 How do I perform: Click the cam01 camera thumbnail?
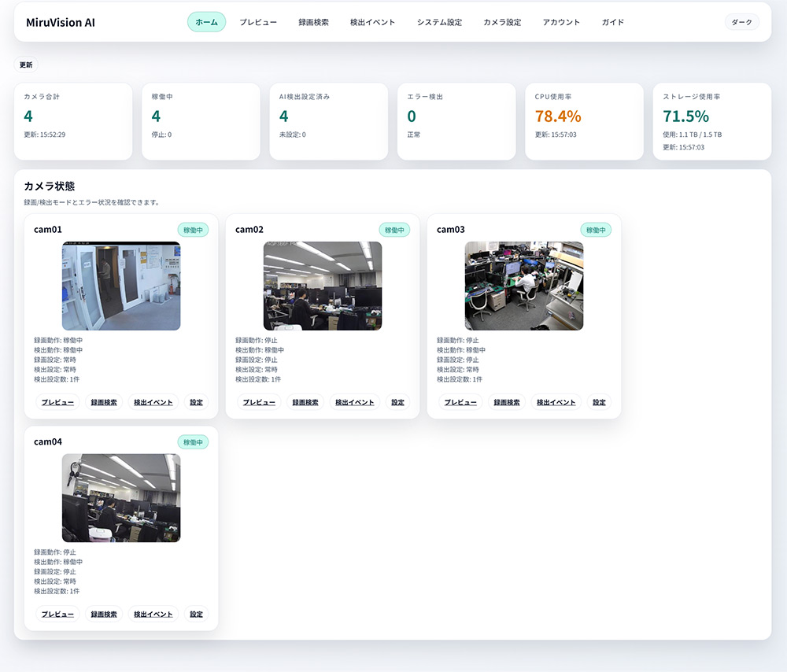(x=121, y=286)
